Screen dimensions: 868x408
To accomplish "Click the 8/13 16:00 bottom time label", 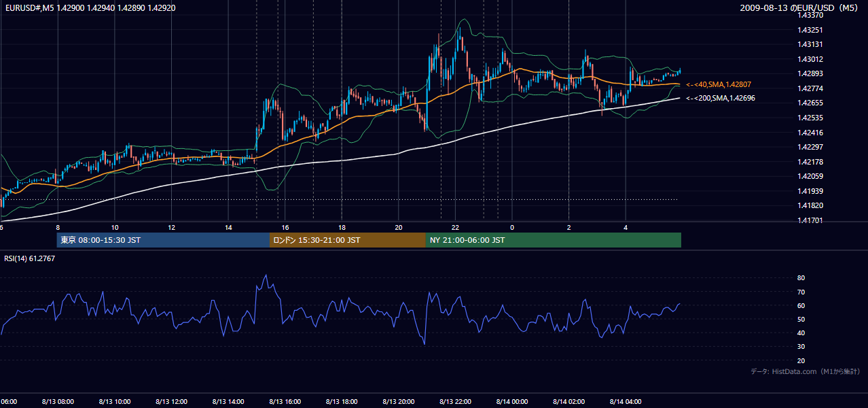I will 285,401.
